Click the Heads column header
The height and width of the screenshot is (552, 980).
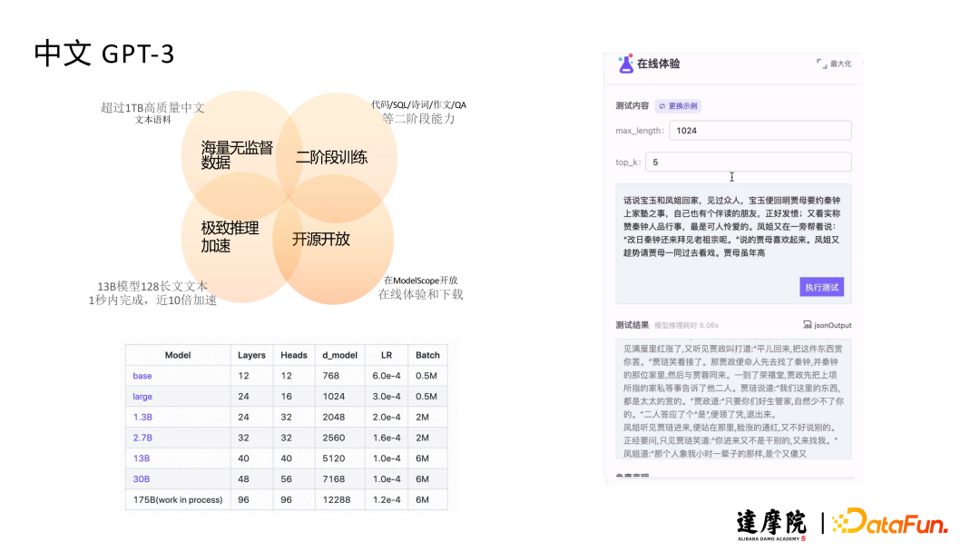click(294, 355)
